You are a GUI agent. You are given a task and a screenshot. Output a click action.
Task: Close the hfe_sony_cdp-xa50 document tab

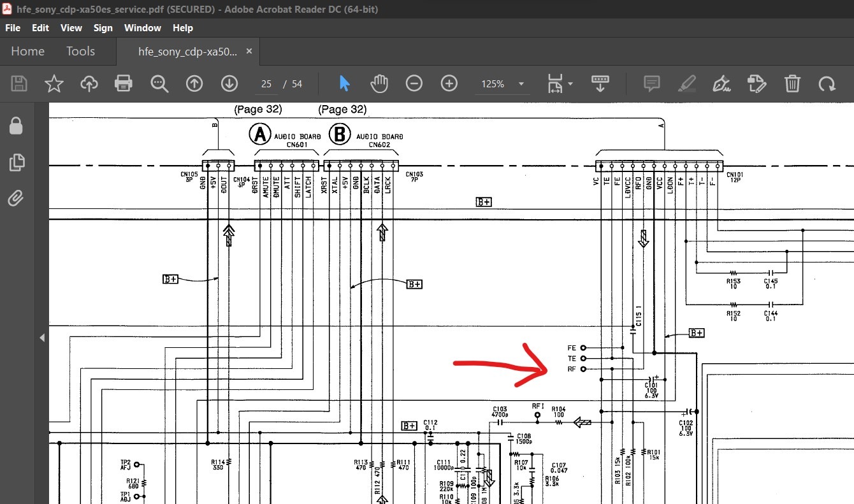pos(249,52)
